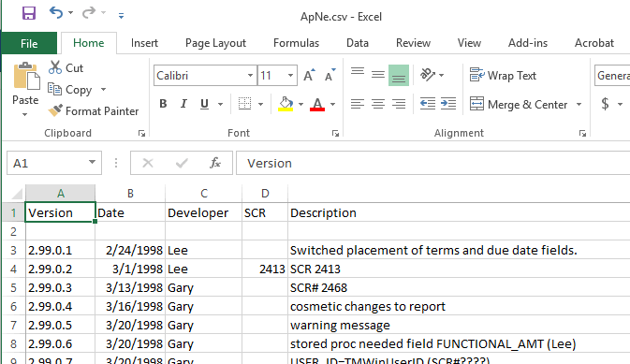The height and width of the screenshot is (364, 630).
Task: Click the Insert Function fx icon
Action: (215, 163)
